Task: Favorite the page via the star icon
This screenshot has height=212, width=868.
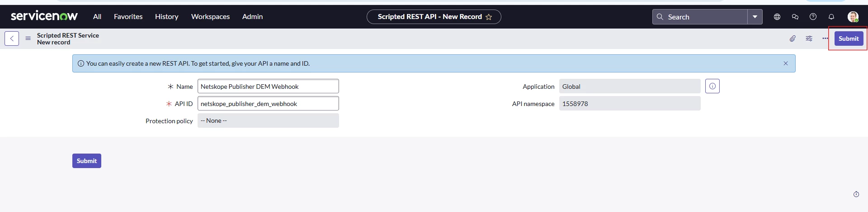Action: (x=489, y=17)
